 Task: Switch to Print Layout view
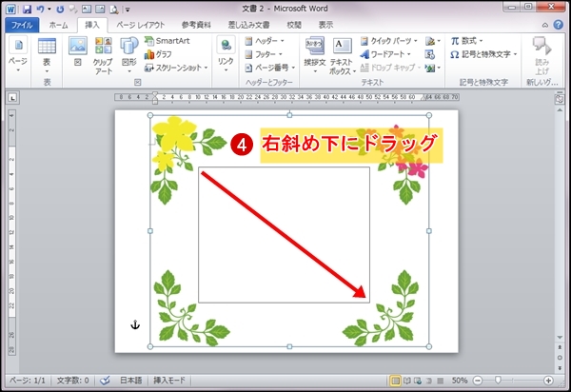coord(395,381)
